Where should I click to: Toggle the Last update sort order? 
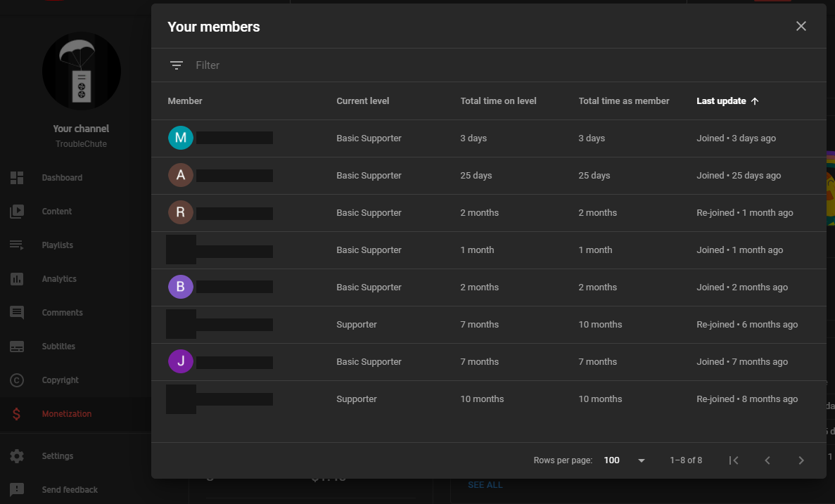click(727, 101)
